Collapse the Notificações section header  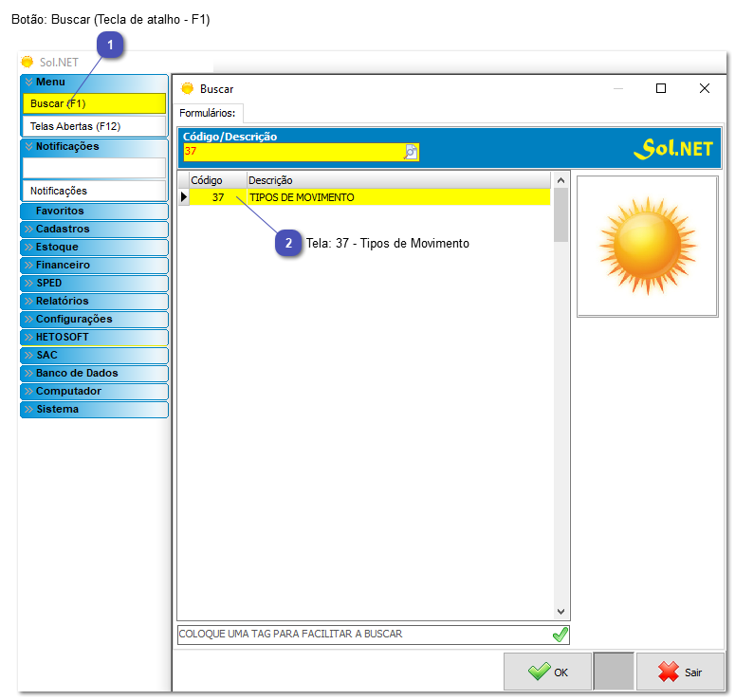tap(94, 147)
